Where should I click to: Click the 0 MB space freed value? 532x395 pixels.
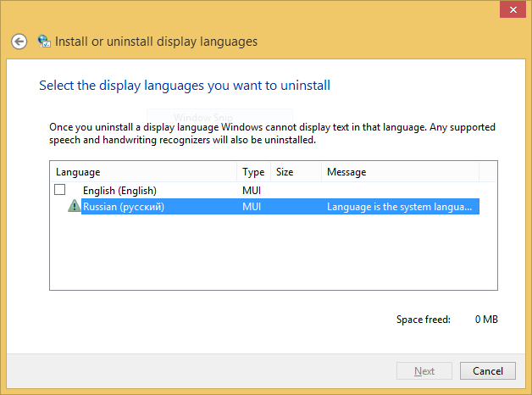point(486,320)
